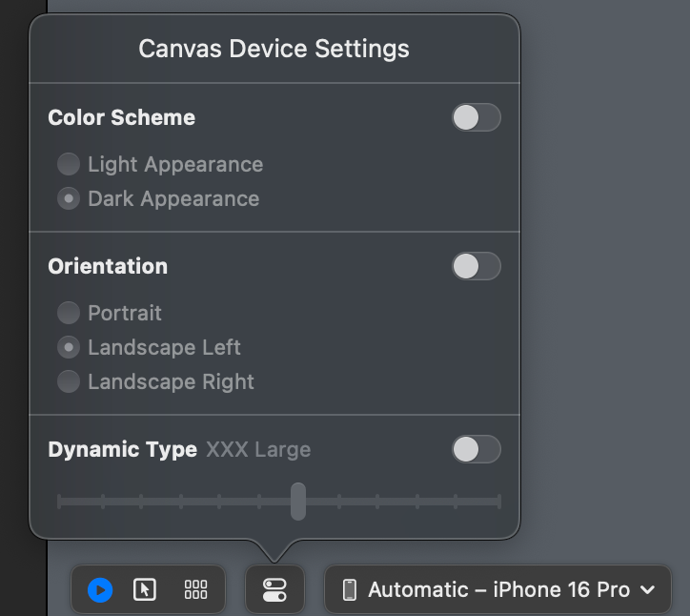Viewport: 690px width, 616px height.
Task: Open the Automatic – iPhone 16 Pro dropdown
Action: pyautogui.click(x=498, y=590)
